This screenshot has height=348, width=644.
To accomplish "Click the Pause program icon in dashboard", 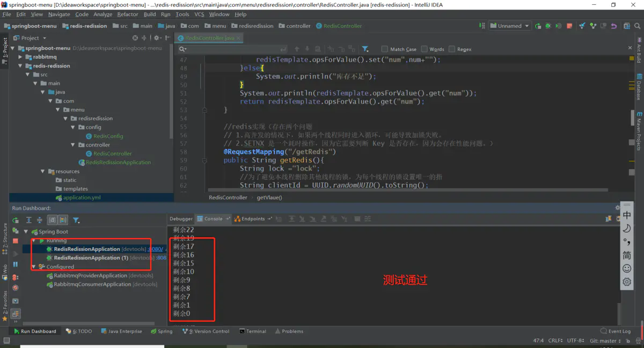I will [16, 264].
